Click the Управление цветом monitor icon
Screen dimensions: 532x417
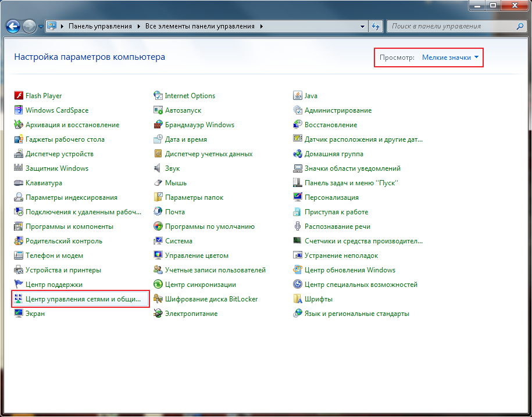click(158, 256)
